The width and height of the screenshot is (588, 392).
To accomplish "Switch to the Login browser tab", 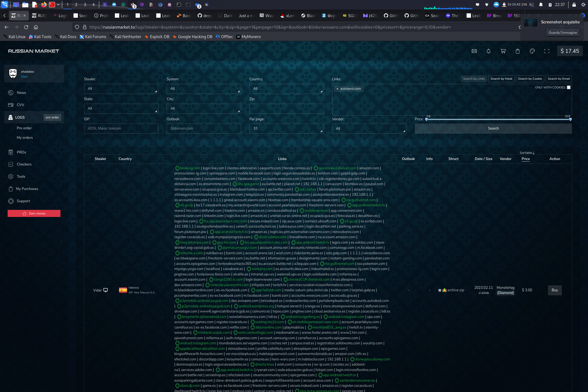I will pyautogui.click(x=60, y=16).
